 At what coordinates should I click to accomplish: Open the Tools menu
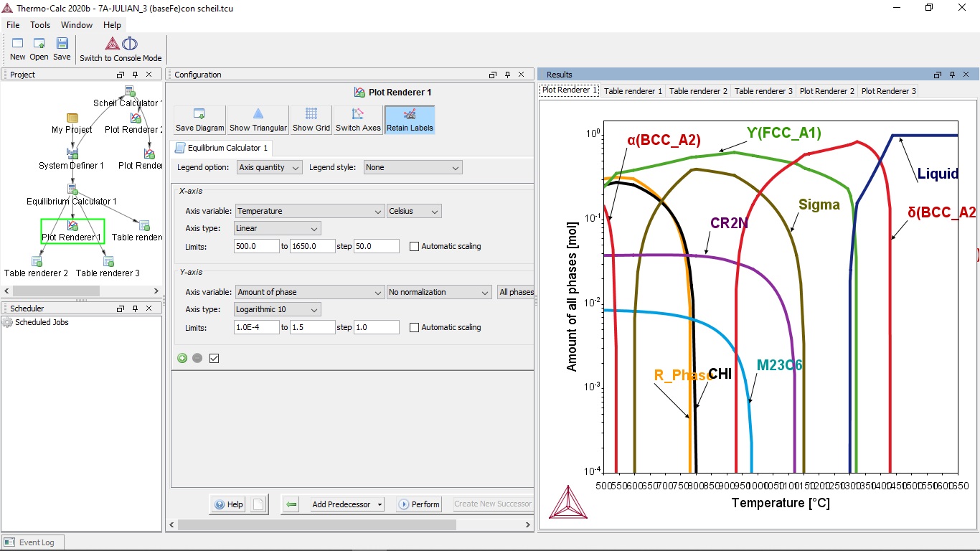40,25
